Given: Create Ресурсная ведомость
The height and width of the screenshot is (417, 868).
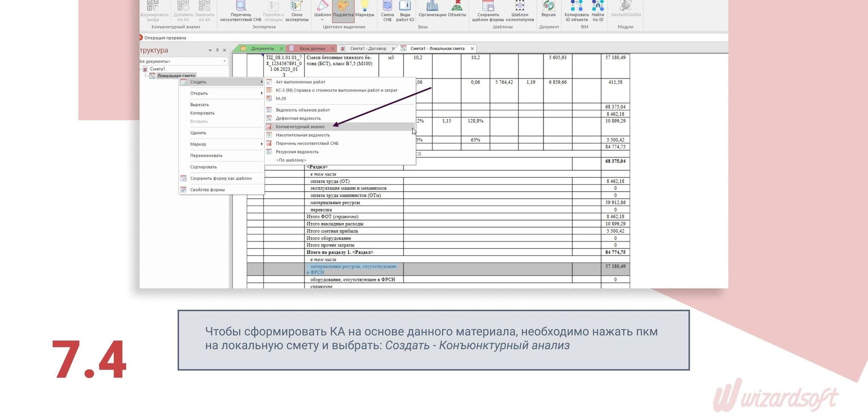Looking at the screenshot, I should [x=297, y=151].
